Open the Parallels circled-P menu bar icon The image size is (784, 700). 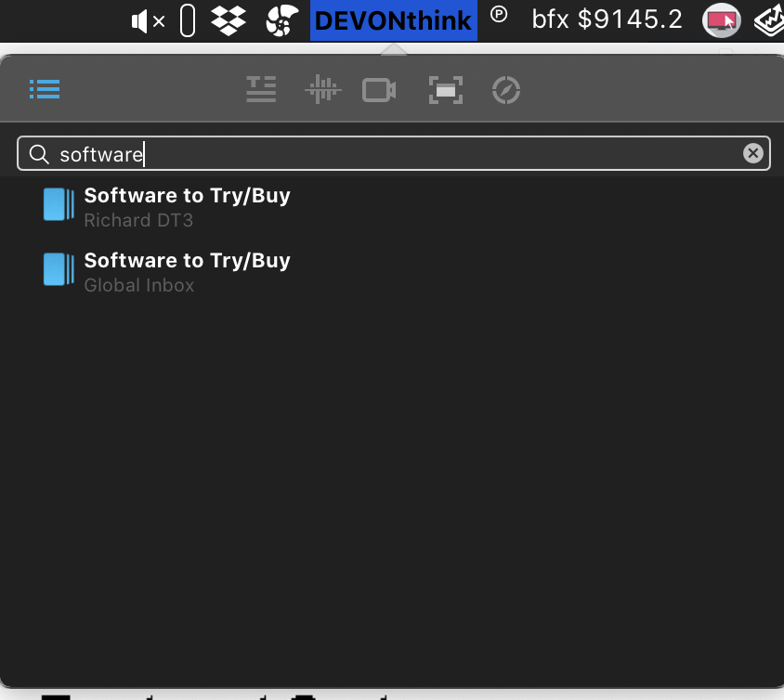tap(499, 19)
